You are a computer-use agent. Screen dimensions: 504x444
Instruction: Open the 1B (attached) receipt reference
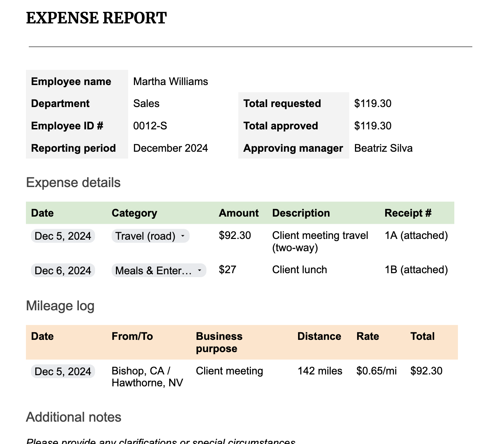pos(416,270)
